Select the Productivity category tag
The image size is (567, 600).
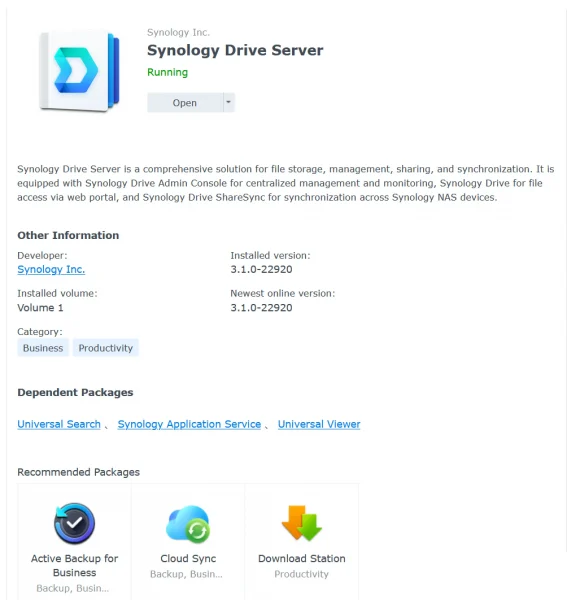click(x=106, y=348)
